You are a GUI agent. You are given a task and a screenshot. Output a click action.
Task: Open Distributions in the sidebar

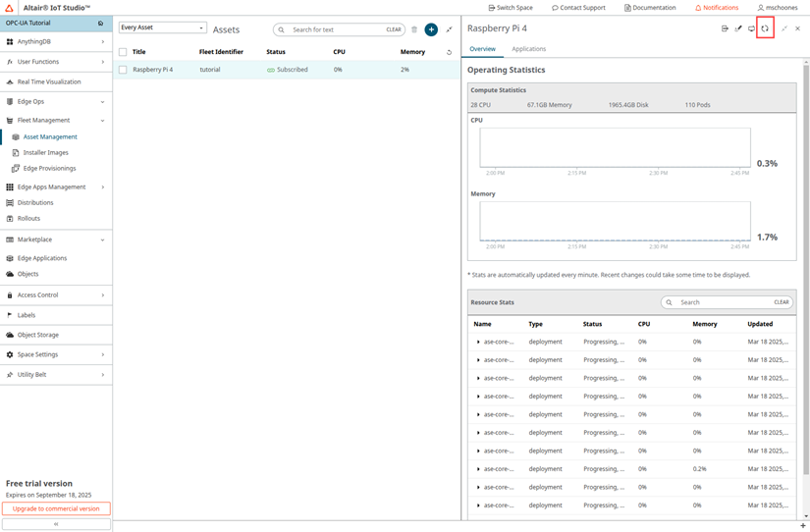click(35, 202)
